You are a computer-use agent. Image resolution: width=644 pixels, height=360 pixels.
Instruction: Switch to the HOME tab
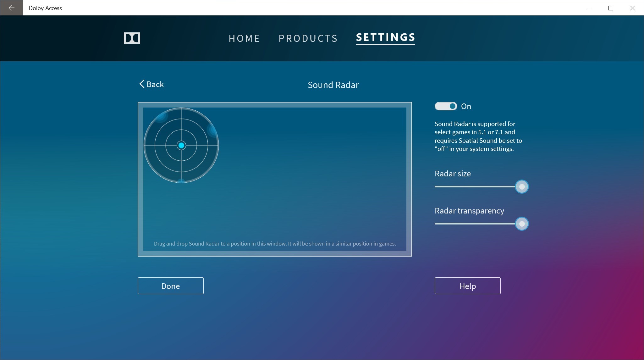(244, 38)
